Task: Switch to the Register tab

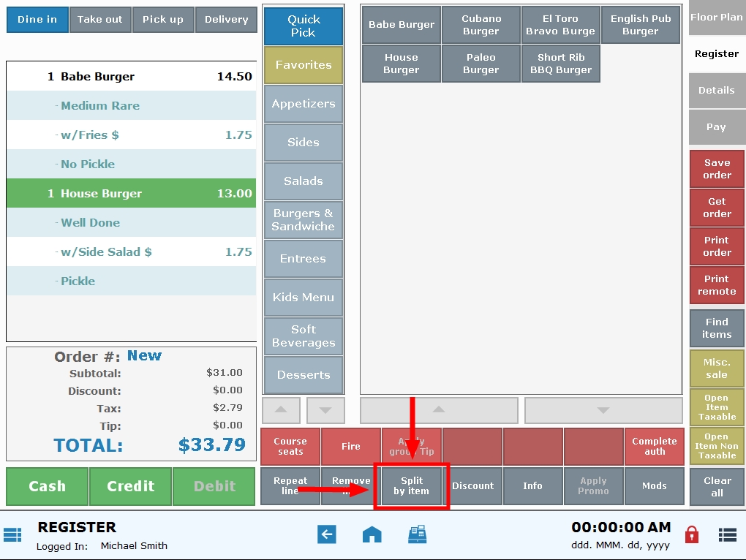Action: (716, 53)
